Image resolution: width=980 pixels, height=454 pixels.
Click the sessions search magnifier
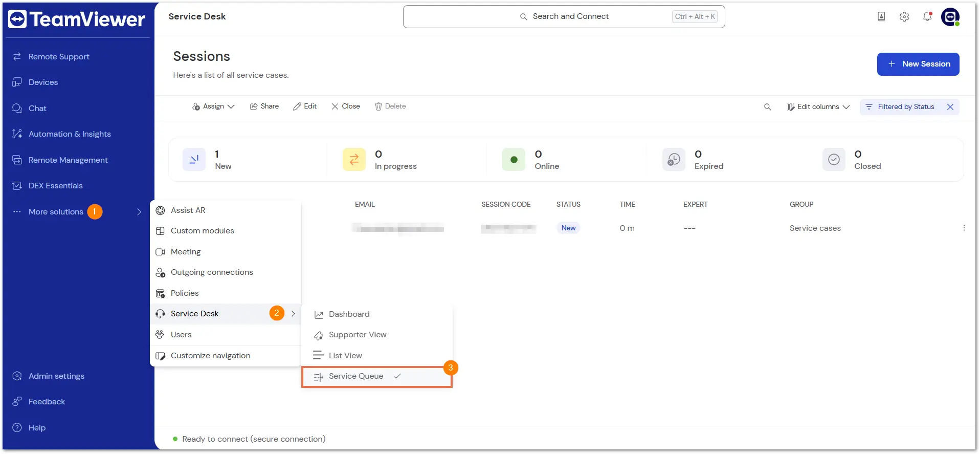(767, 107)
